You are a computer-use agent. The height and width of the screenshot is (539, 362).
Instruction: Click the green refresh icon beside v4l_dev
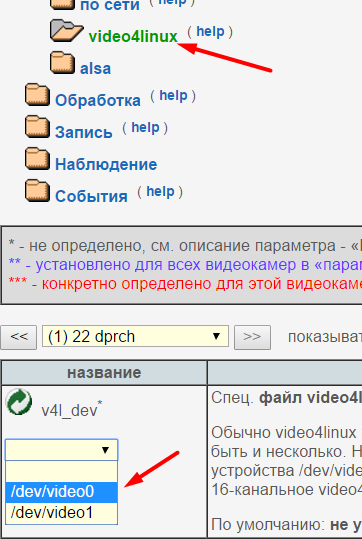click(19, 402)
